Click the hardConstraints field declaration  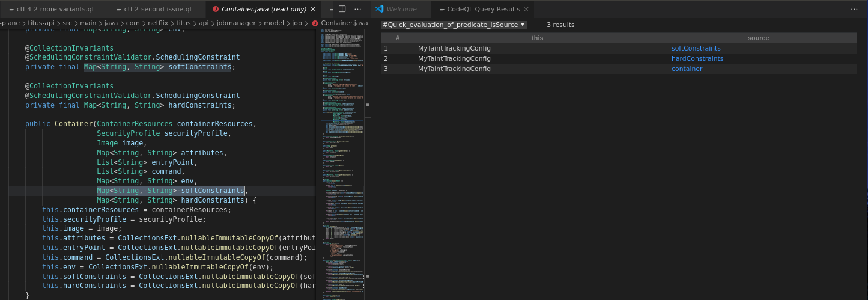[x=130, y=105]
